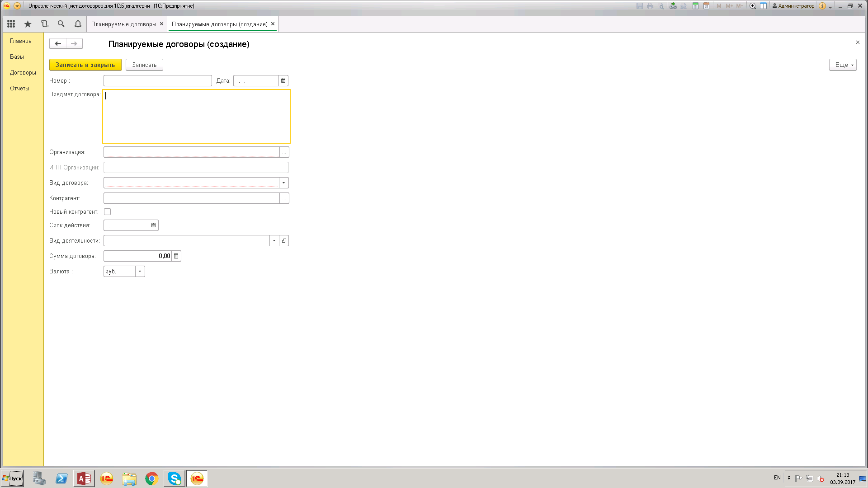This screenshot has width=868, height=488.
Task: Open the Favorites star icon
Action: [28, 24]
